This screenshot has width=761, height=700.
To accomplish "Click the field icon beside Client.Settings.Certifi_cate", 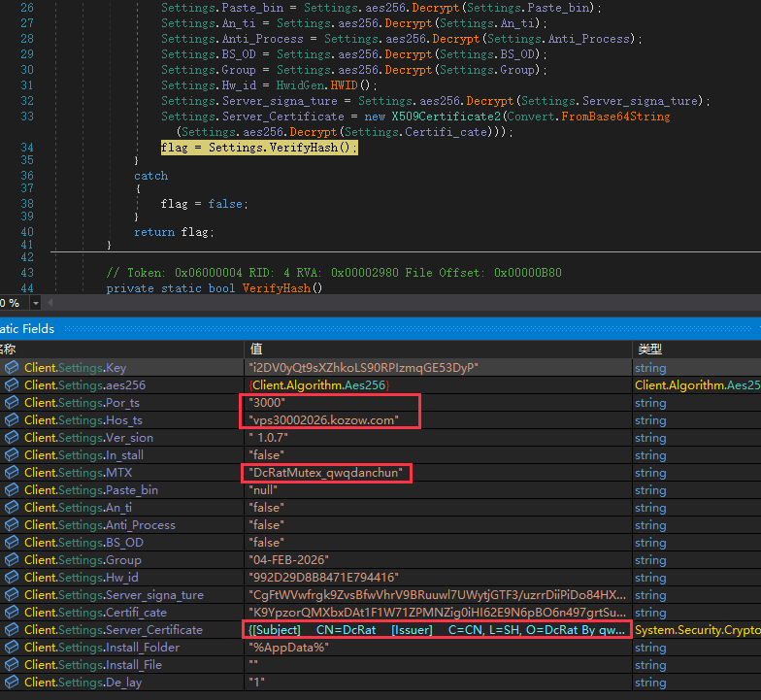I will 12,612.
